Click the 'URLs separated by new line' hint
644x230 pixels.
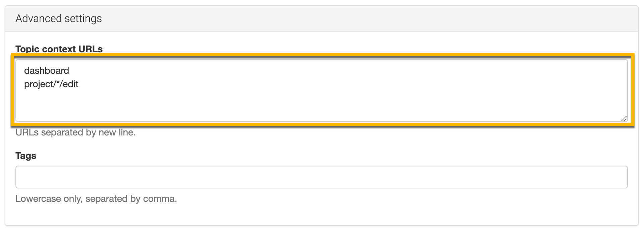75,132
